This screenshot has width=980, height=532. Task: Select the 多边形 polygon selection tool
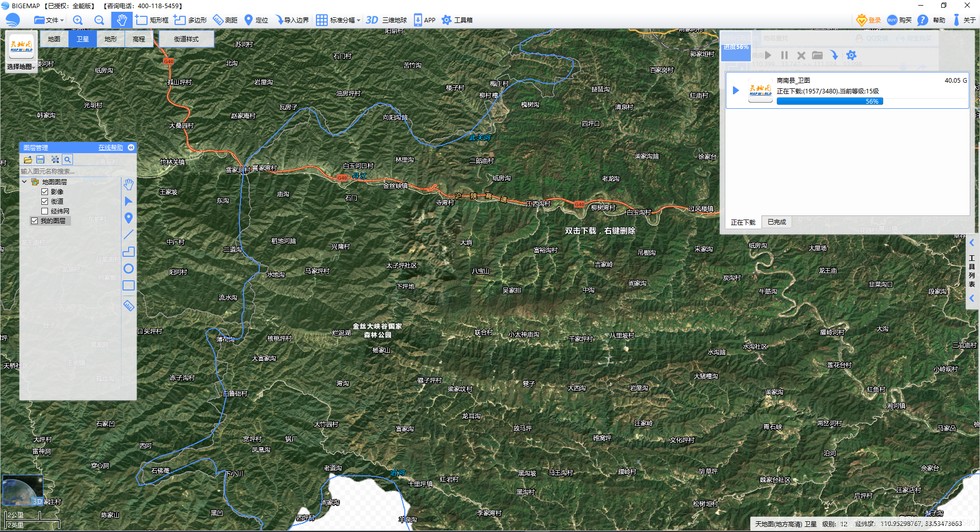click(190, 20)
